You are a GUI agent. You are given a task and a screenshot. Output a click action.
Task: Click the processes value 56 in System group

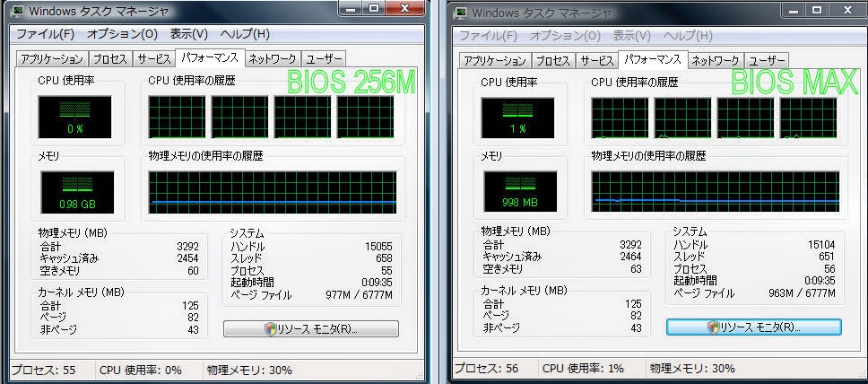829,269
